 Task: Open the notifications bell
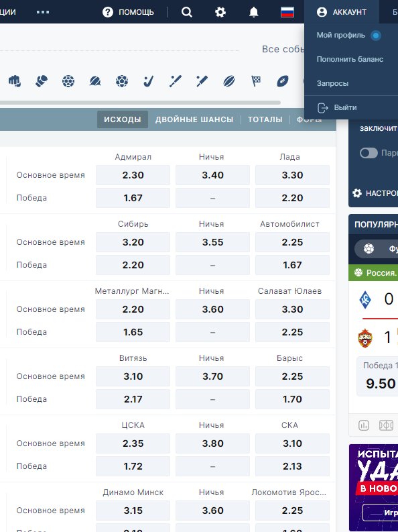point(254,12)
